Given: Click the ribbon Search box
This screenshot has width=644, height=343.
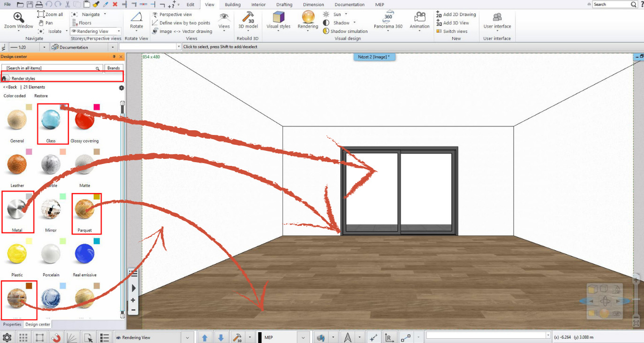Looking at the screenshot, I should pos(614,4).
